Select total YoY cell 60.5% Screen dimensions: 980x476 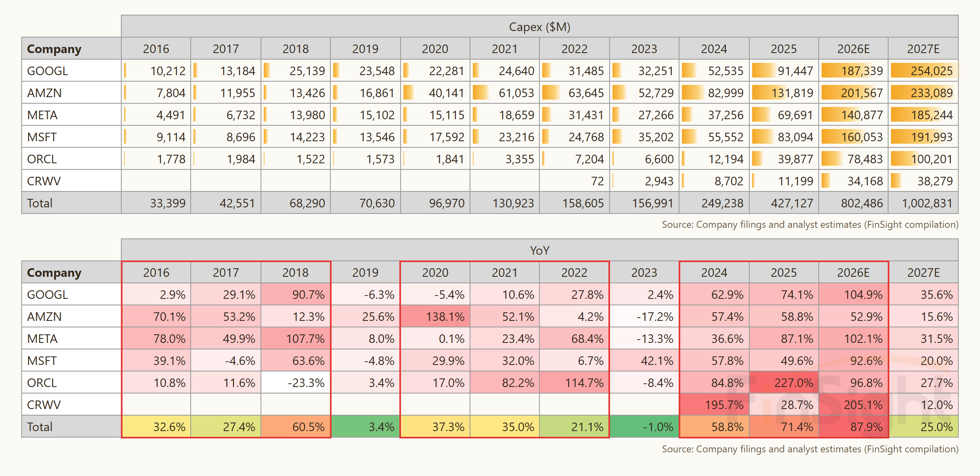click(x=296, y=427)
